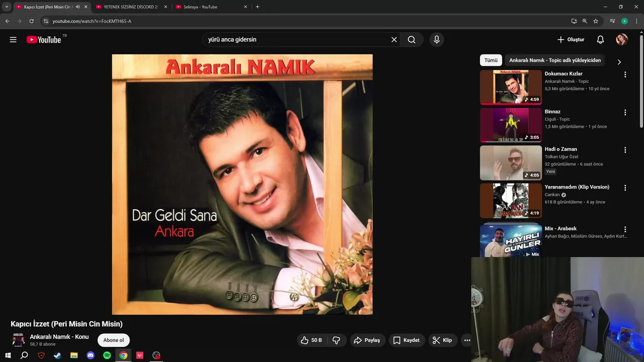Open YouTube notifications bell
This screenshot has height=362, width=644.
[x=600, y=40]
